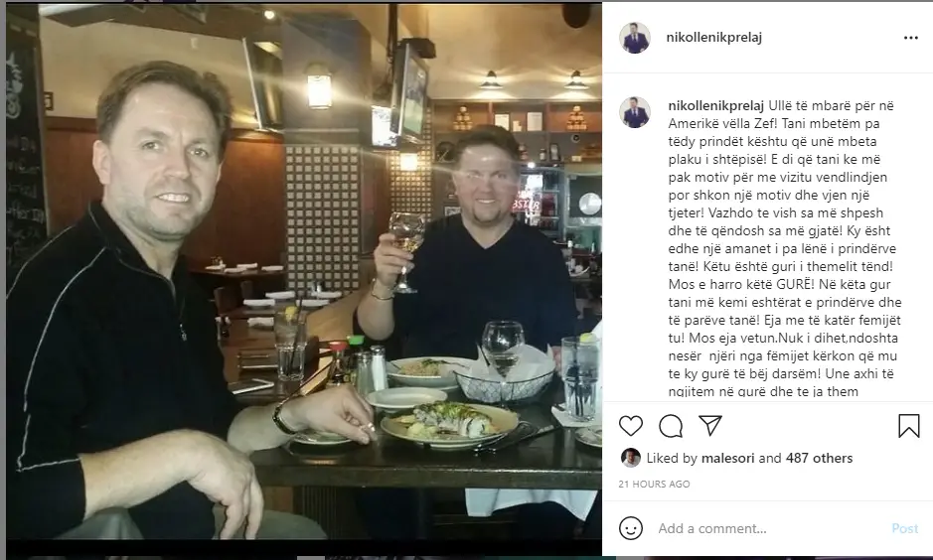View the list of 487 others likes

819,458
